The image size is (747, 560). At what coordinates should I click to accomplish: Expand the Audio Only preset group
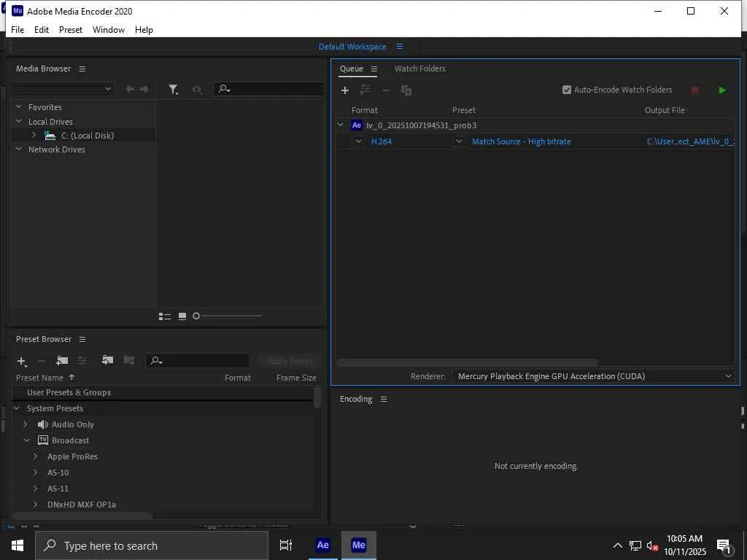coord(26,424)
